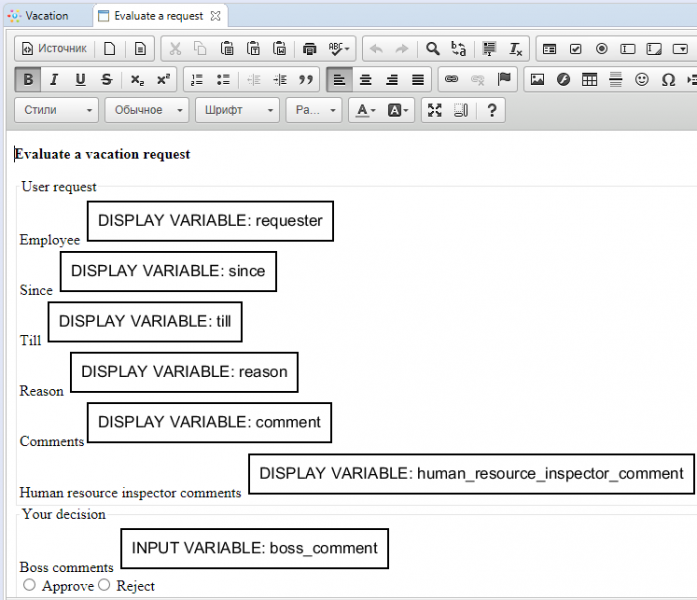Switch to the Vacation tab
The image size is (697, 600).
(47, 16)
